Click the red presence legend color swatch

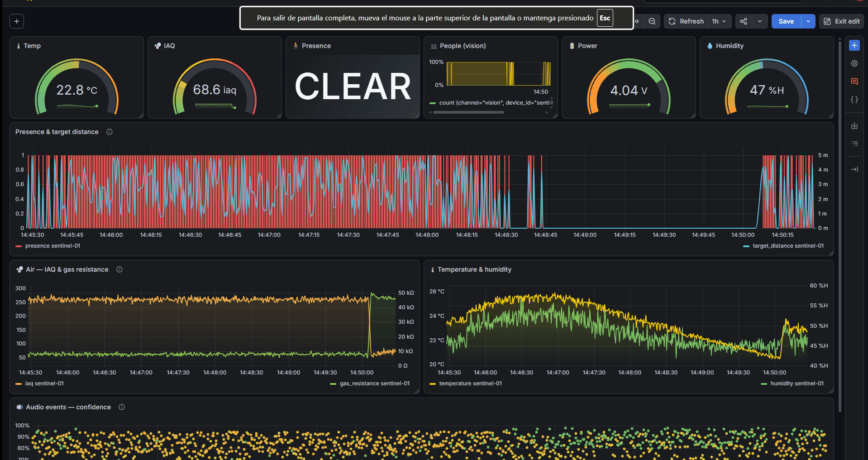(19, 246)
